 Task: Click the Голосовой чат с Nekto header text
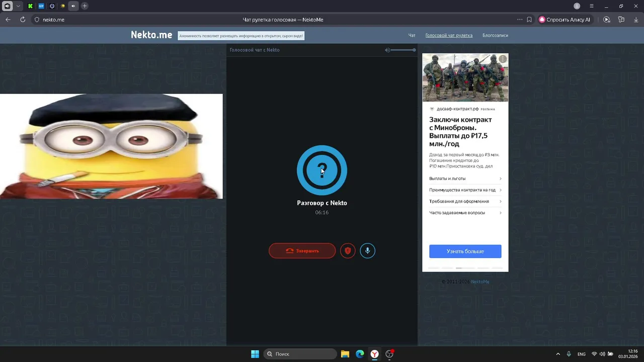[x=255, y=50]
